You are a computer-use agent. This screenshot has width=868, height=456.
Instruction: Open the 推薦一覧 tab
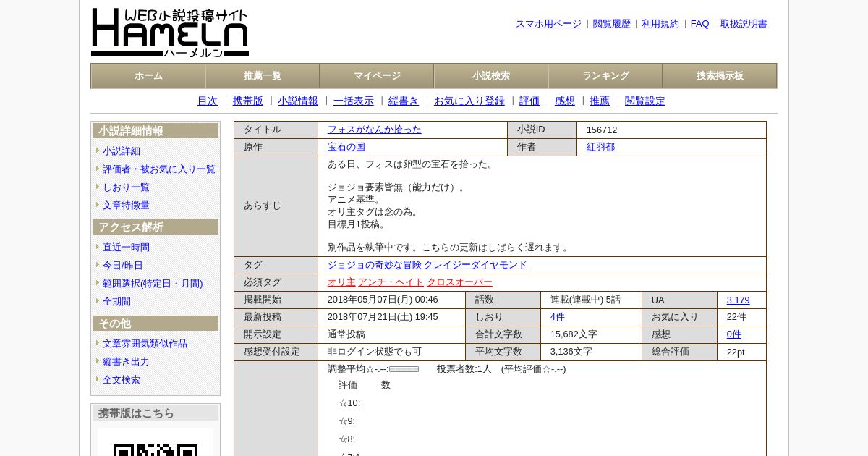coord(263,76)
